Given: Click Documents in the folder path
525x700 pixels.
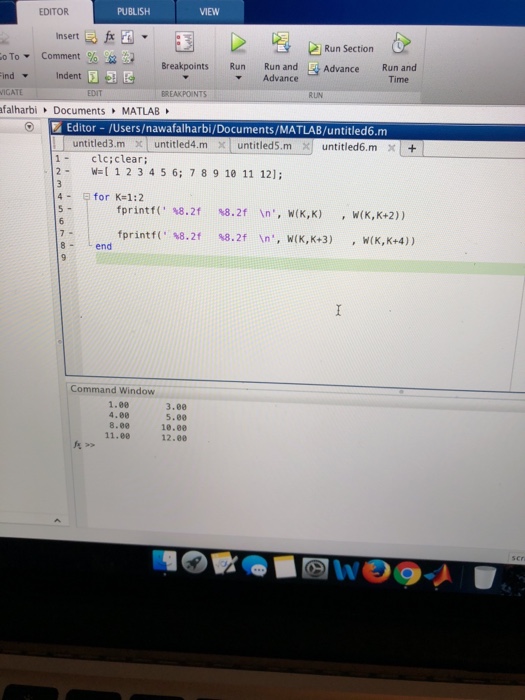Looking at the screenshot, I should pos(79,111).
